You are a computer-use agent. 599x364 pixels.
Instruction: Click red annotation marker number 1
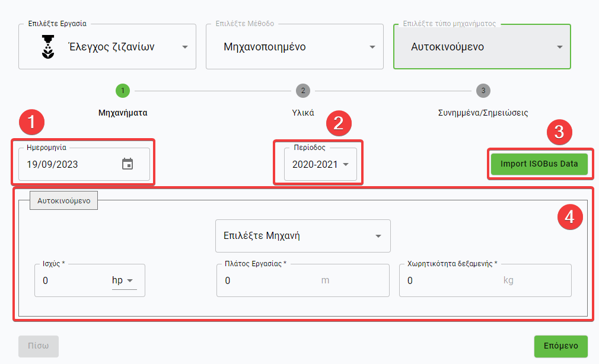(31, 123)
